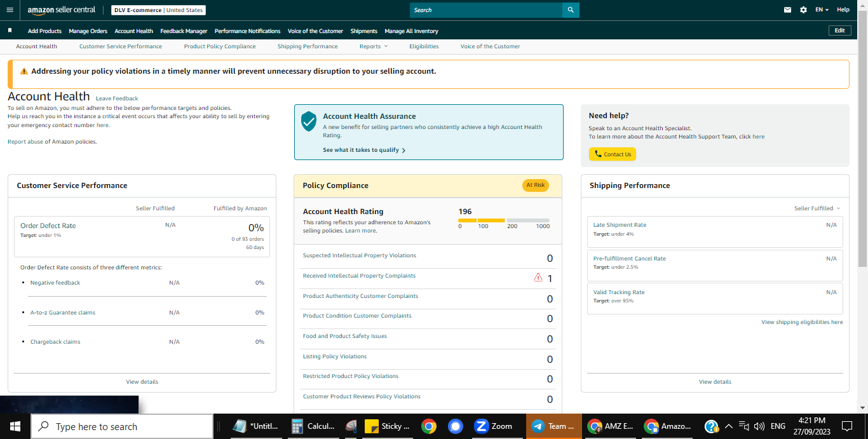Image resolution: width=868 pixels, height=439 pixels.
Task: Open the Customer Service Performance tab
Action: pyautogui.click(x=121, y=46)
